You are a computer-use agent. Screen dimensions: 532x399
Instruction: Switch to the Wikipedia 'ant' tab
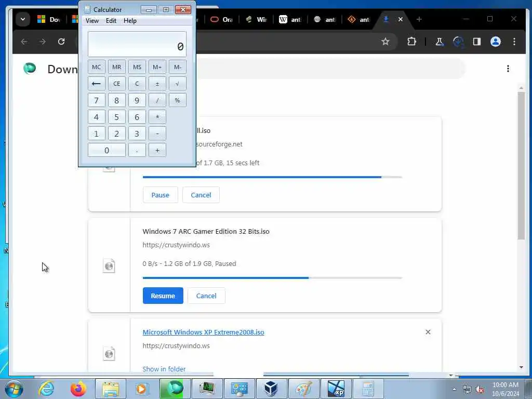click(x=290, y=19)
